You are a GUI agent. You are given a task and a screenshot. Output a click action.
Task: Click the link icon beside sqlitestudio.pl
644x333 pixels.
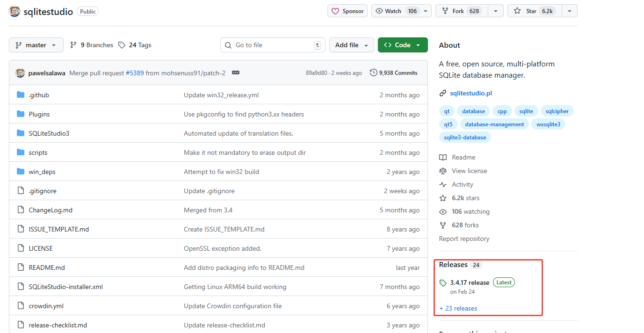[443, 94]
